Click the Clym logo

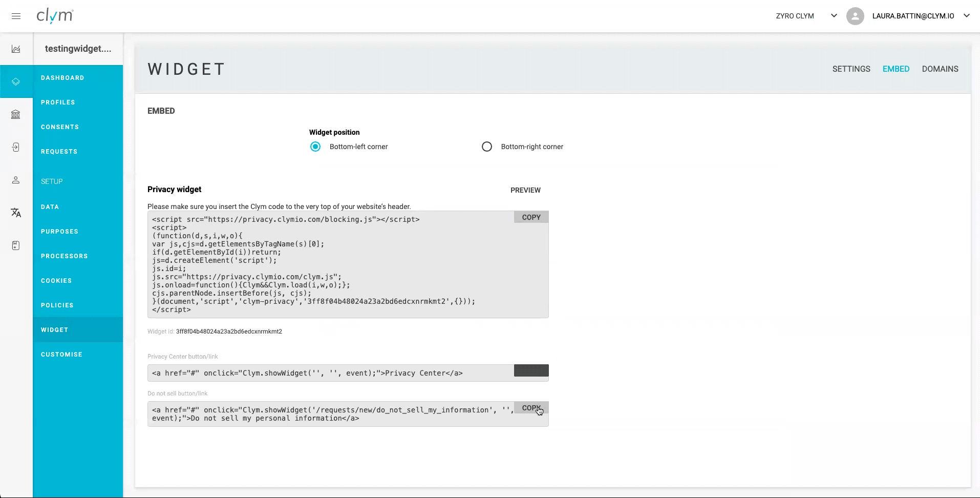coord(55,16)
